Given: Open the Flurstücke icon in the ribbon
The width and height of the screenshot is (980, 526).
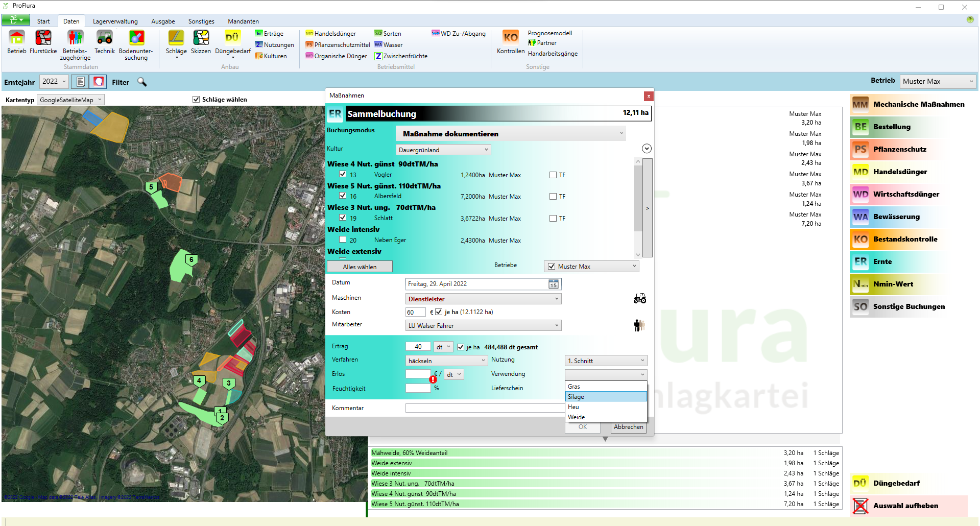Looking at the screenshot, I should 43,38.
